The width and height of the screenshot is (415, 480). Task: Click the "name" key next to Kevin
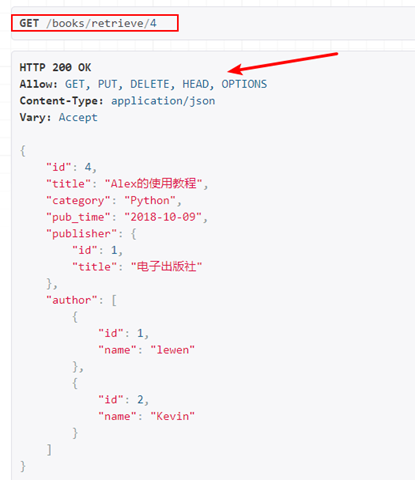117,416
